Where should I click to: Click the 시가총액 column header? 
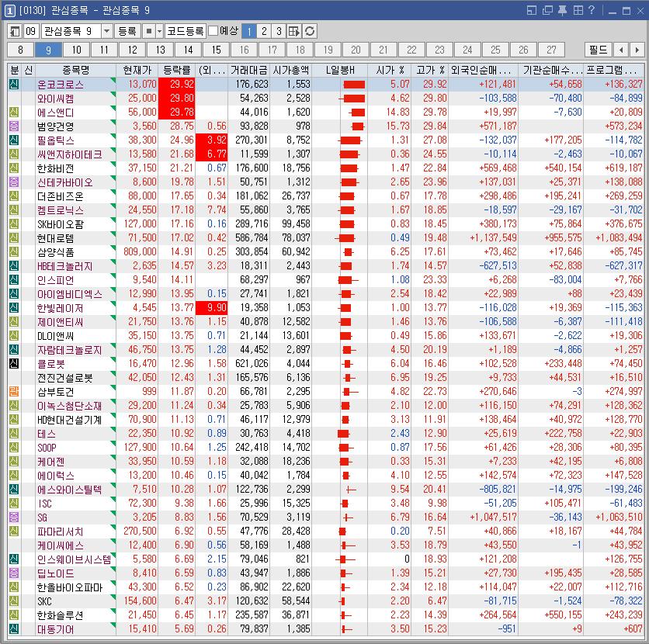click(x=291, y=70)
